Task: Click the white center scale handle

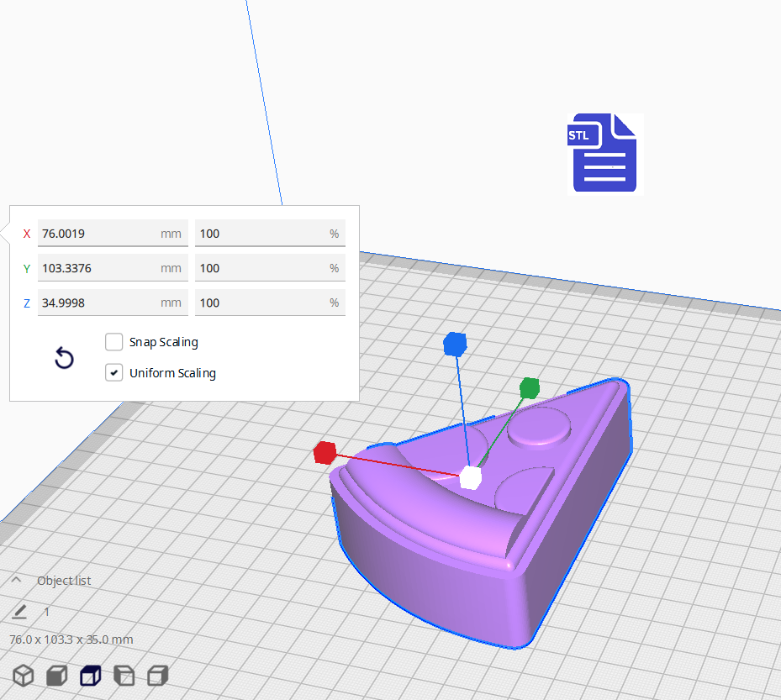Action: pos(471,477)
